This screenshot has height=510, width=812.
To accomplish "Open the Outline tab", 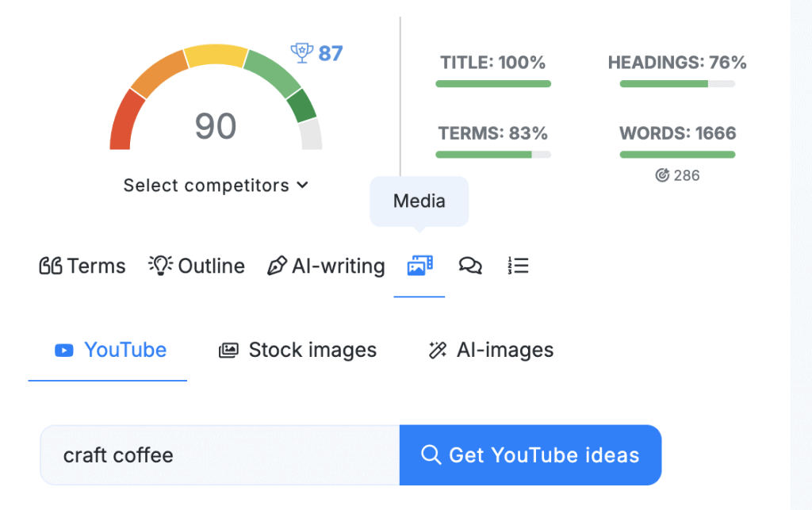I will (x=197, y=266).
